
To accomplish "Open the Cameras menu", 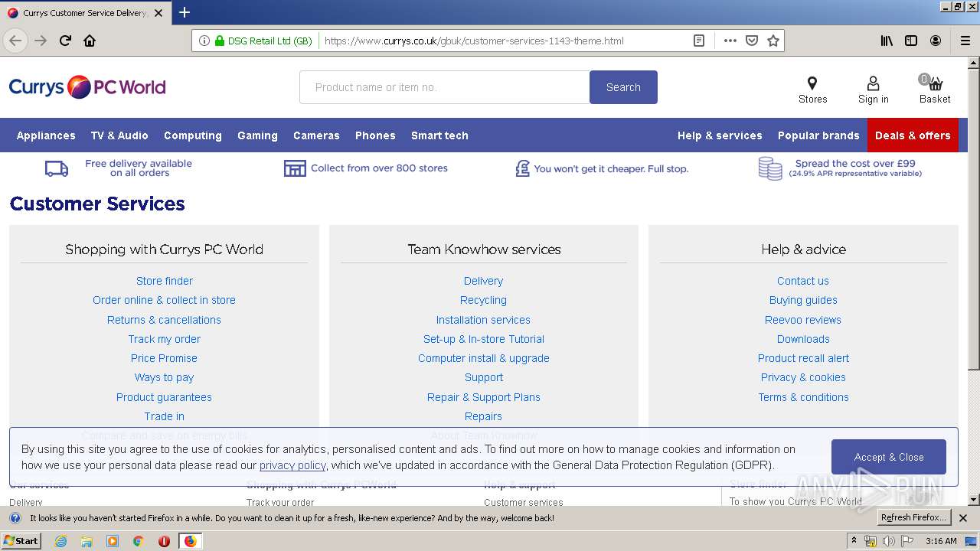I will (316, 135).
